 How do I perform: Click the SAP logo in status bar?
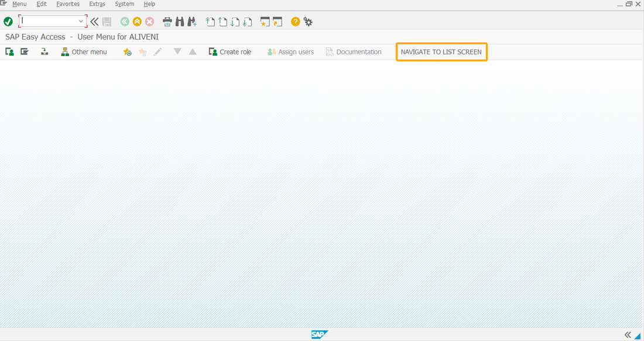point(320,335)
